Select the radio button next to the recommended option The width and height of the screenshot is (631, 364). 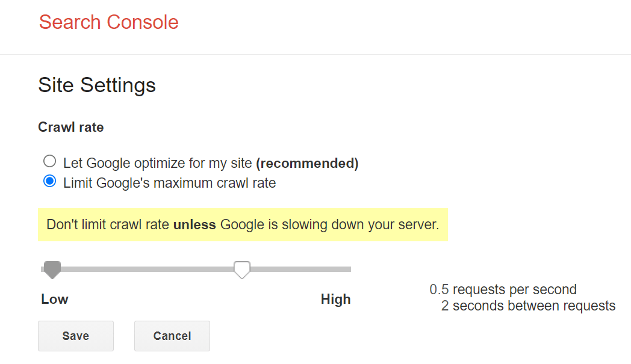tap(49, 161)
